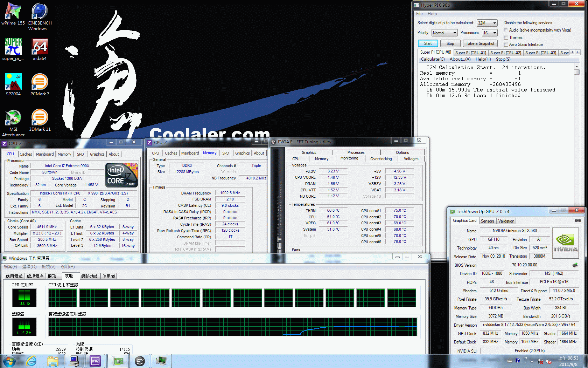Open Hyper PI File menu
This screenshot has height=368, width=588.
[419, 14]
